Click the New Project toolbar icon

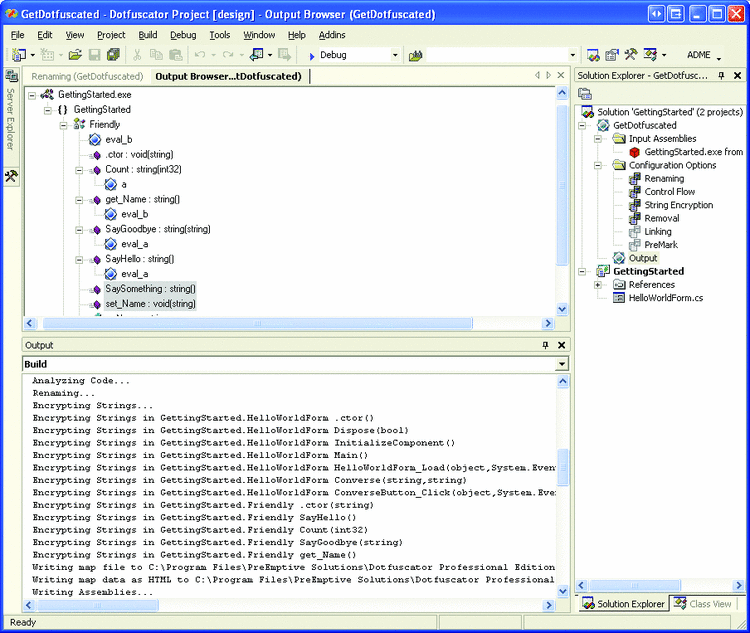[19, 55]
